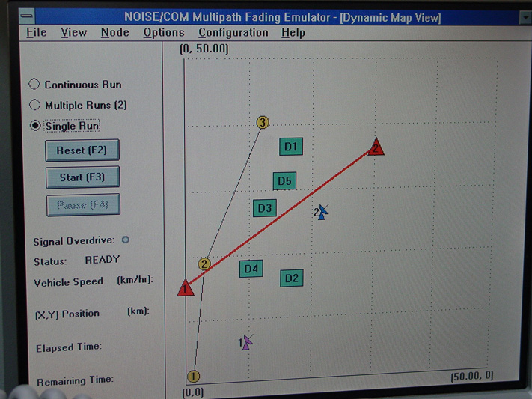Select the D5 obstacle node

(x=284, y=180)
